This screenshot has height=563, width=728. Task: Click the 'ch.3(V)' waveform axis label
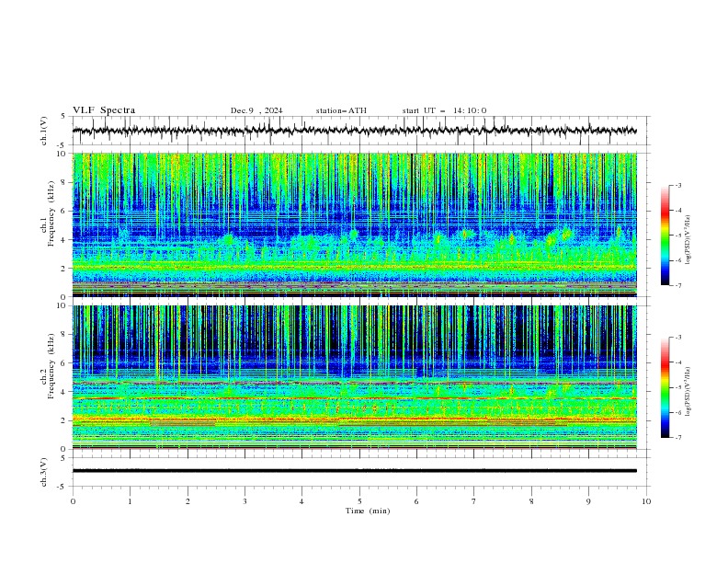pyautogui.click(x=44, y=472)
